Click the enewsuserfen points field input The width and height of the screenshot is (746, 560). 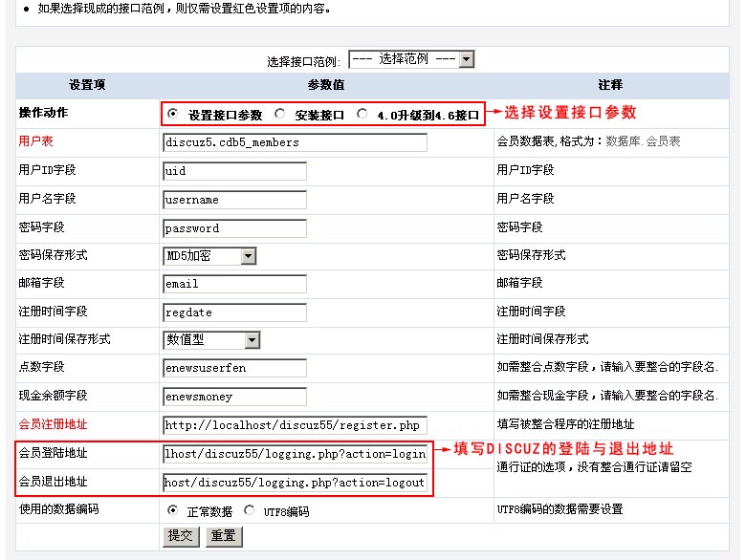(234, 368)
